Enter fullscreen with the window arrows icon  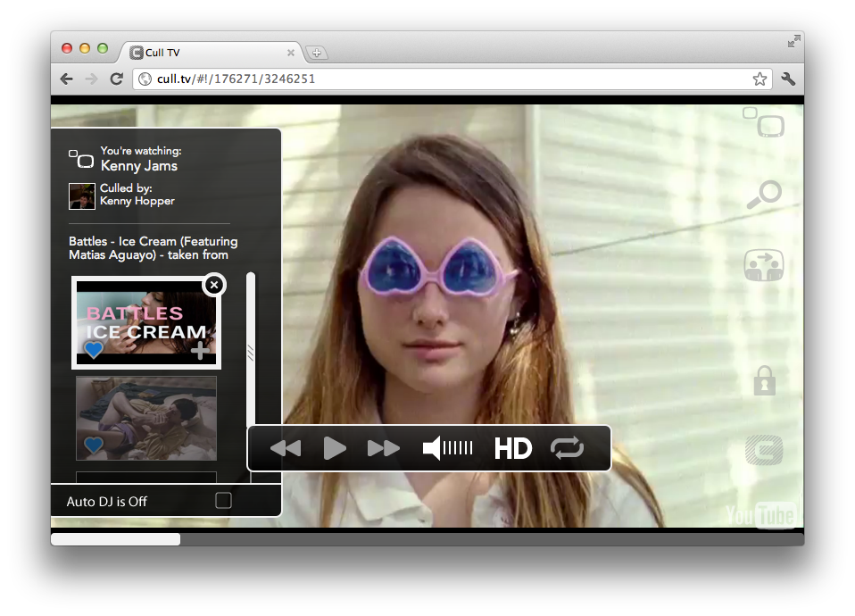point(794,41)
